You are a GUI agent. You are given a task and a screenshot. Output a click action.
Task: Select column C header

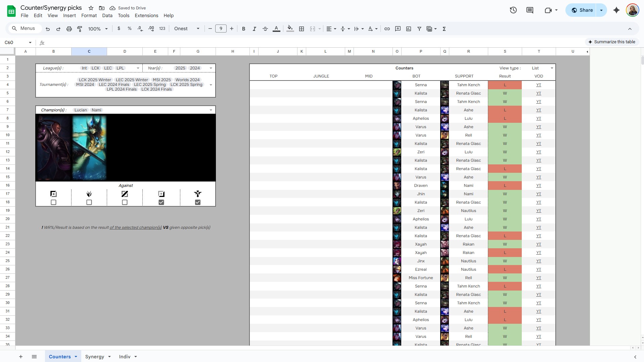(x=89, y=51)
